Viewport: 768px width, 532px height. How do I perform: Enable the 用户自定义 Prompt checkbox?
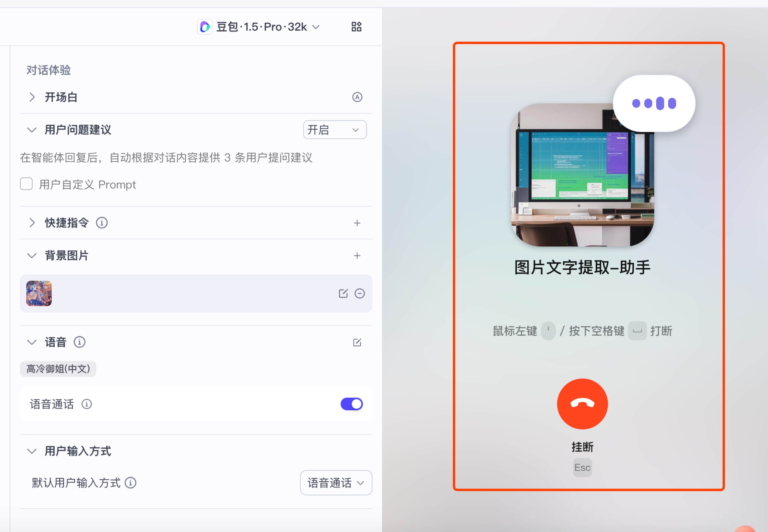pyautogui.click(x=26, y=184)
